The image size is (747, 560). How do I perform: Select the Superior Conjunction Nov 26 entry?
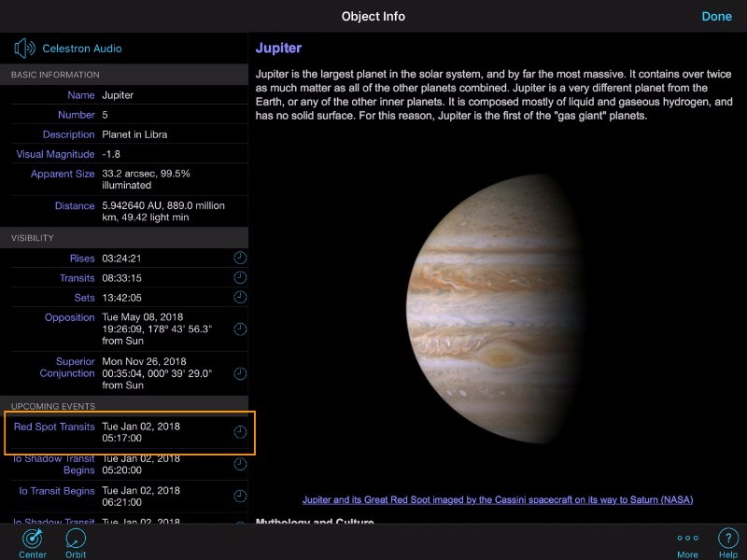(157, 373)
